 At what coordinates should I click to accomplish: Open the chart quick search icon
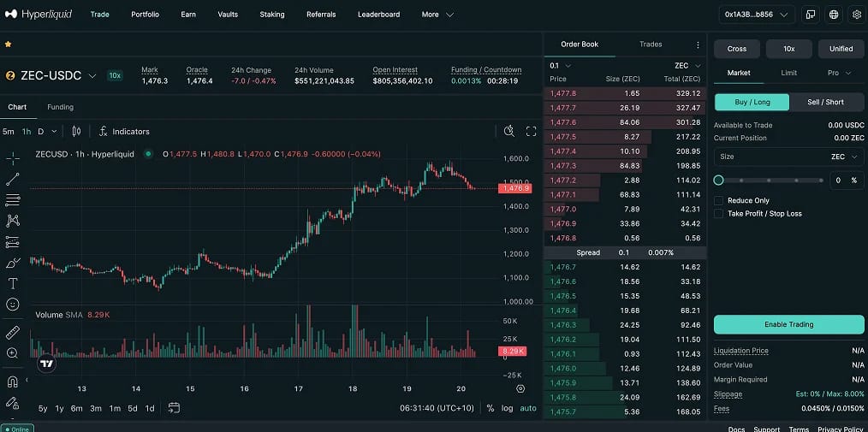[509, 131]
